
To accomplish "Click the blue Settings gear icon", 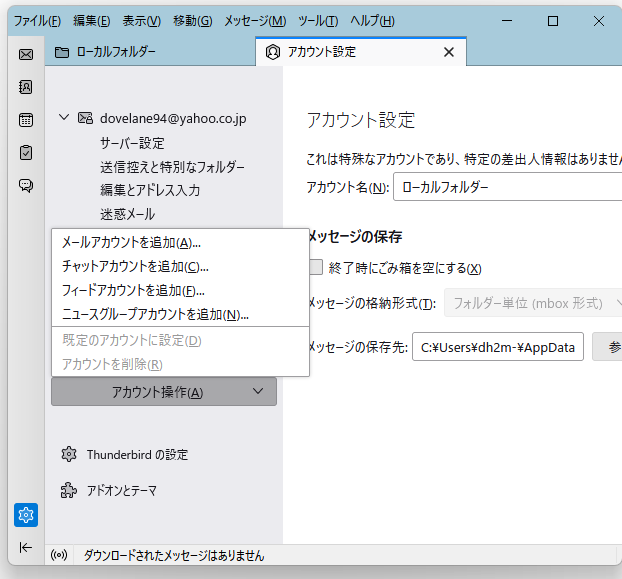I will click(x=26, y=515).
